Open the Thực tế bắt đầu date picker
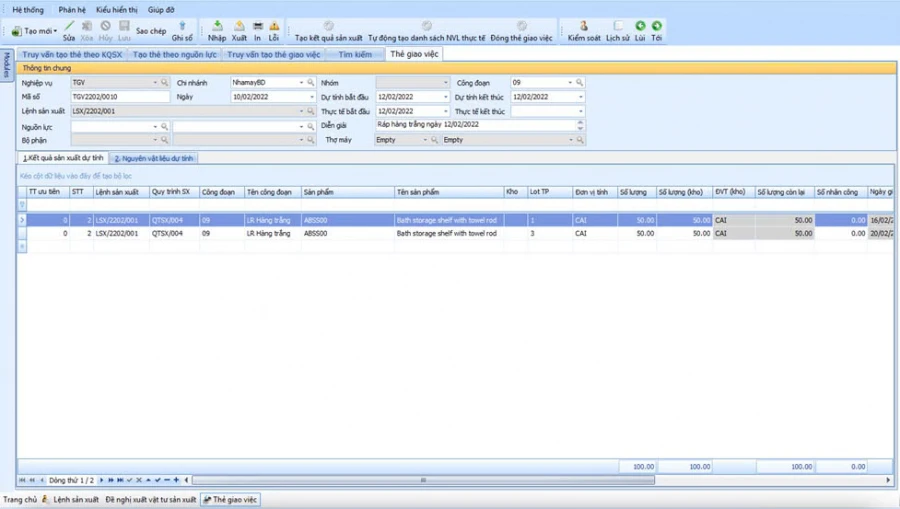 click(445, 111)
